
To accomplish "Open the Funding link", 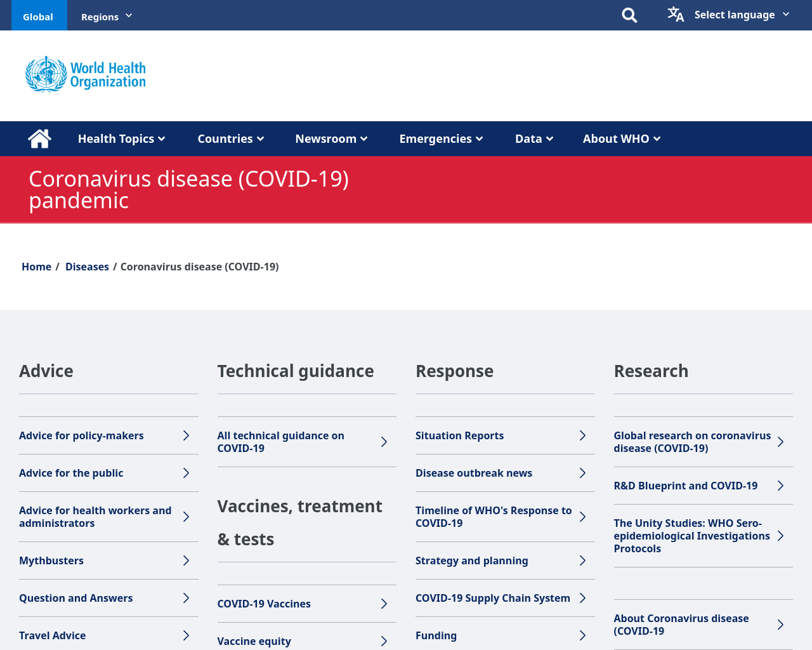I will [x=436, y=635].
